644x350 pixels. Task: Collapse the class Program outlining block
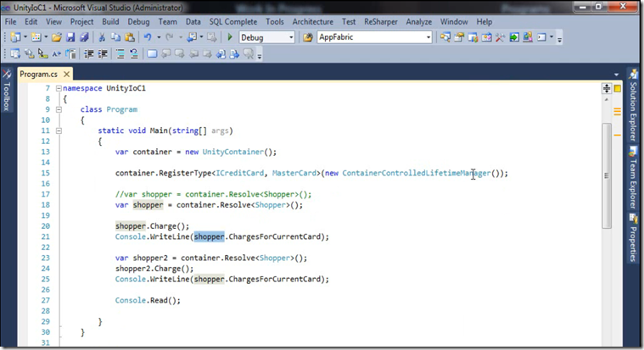point(59,109)
